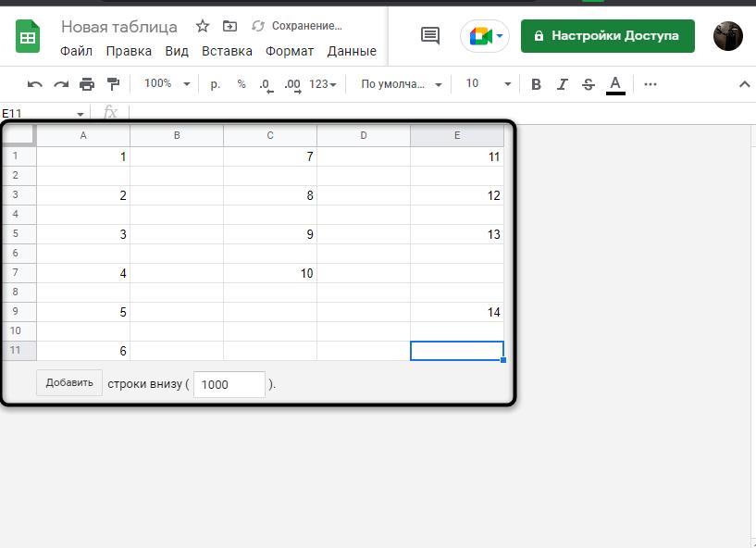Image resolution: width=756 pixels, height=548 pixels.
Task: Click the rows count field showing 1000
Action: (x=229, y=384)
